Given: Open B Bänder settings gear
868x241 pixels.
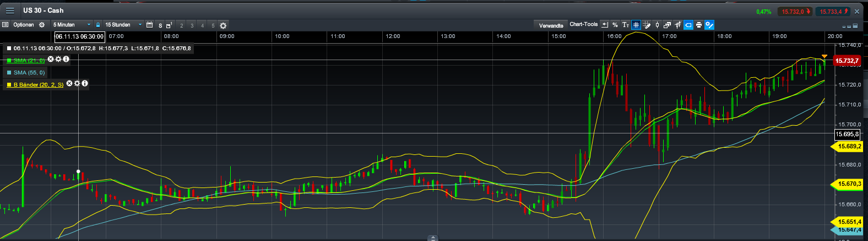Looking at the screenshot, I should click(77, 84).
